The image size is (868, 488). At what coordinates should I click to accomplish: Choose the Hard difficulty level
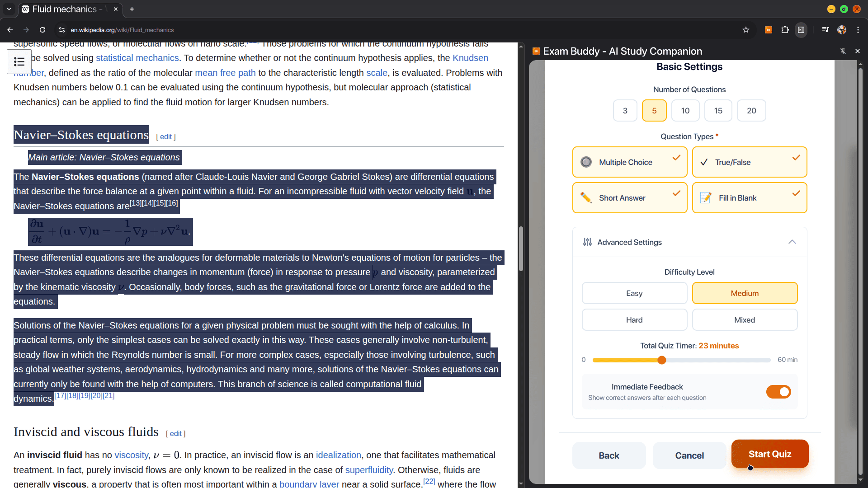(x=634, y=320)
